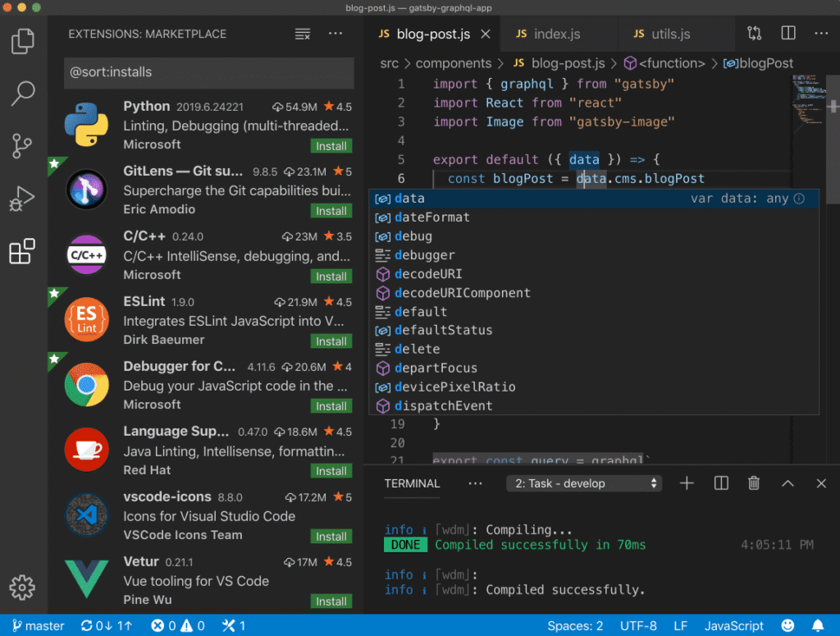Install the Python extension
The width and height of the screenshot is (840, 636).
(331, 145)
